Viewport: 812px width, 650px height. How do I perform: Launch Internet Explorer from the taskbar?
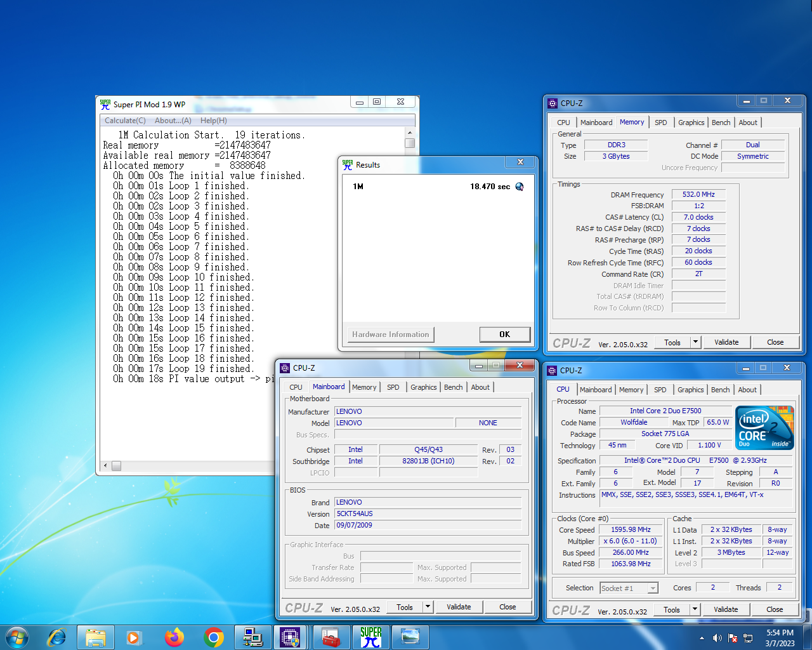(56, 637)
